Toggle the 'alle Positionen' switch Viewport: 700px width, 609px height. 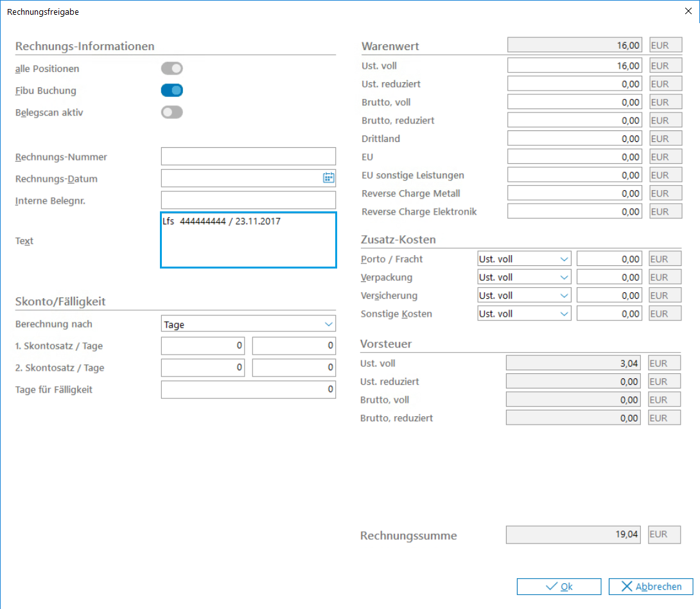(x=171, y=69)
